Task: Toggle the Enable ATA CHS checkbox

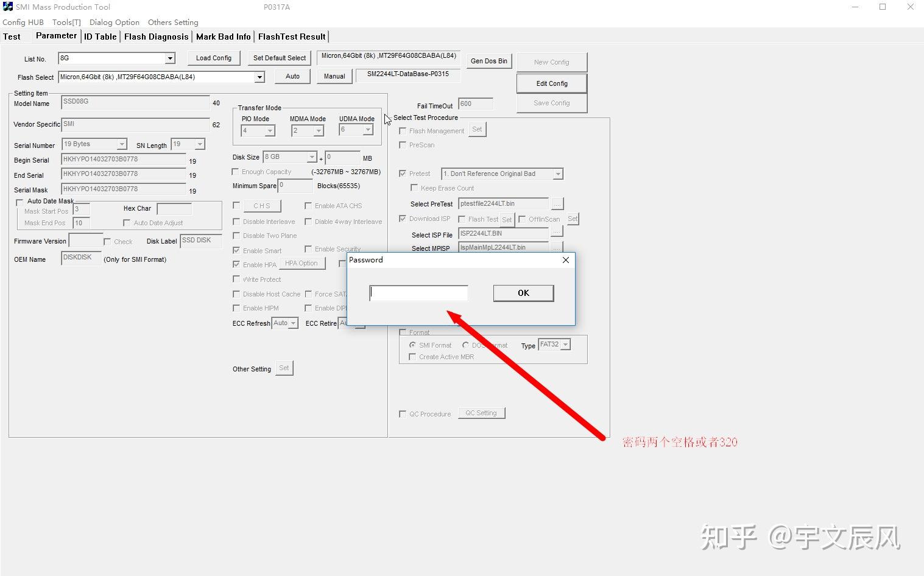Action: [308, 206]
